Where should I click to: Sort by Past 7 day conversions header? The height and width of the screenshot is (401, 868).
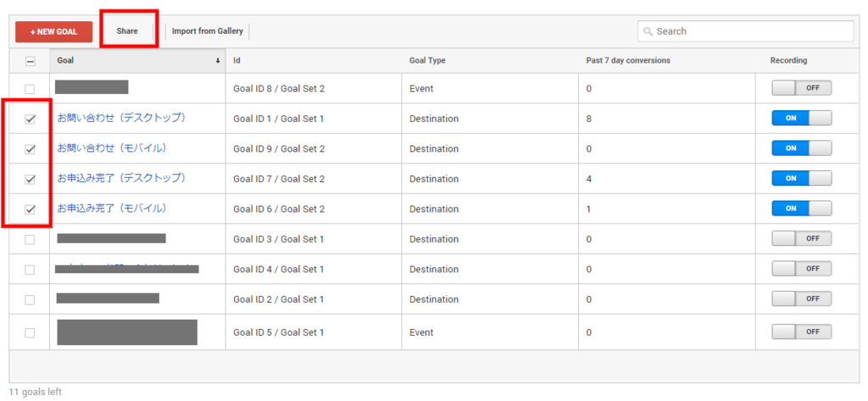tap(628, 61)
